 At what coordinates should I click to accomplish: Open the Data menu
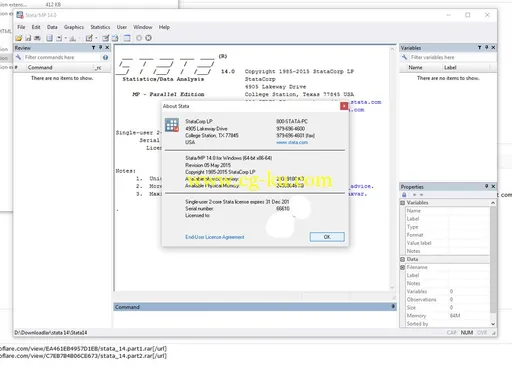pyautogui.click(x=52, y=27)
